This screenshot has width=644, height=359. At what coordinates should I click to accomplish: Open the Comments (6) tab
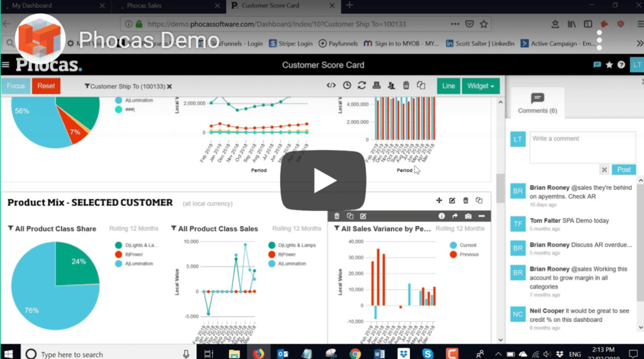click(537, 104)
